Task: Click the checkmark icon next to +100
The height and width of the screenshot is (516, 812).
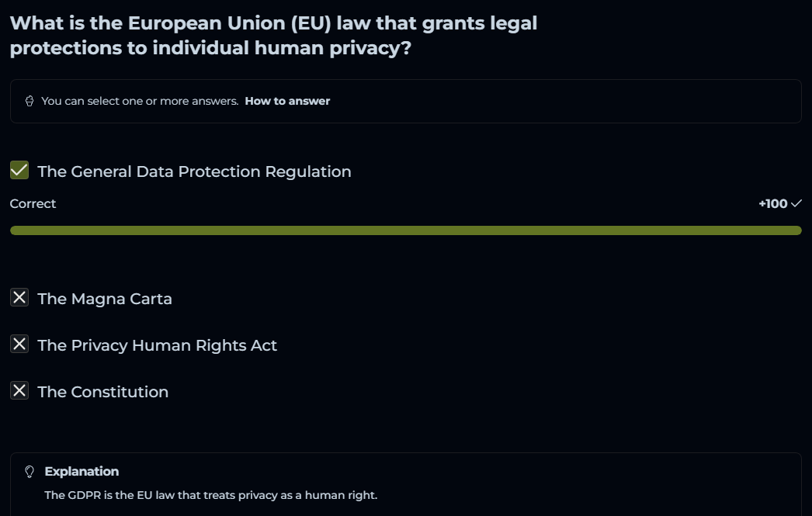Action: [x=796, y=203]
